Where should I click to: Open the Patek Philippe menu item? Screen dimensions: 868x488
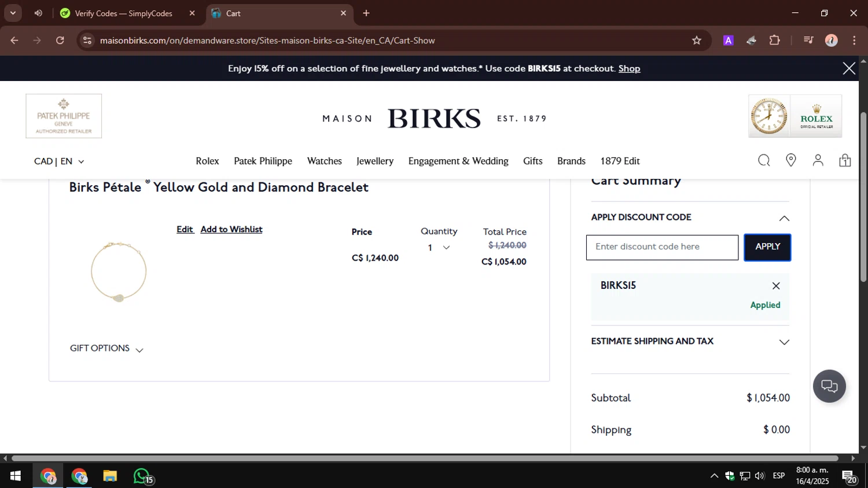tap(263, 161)
